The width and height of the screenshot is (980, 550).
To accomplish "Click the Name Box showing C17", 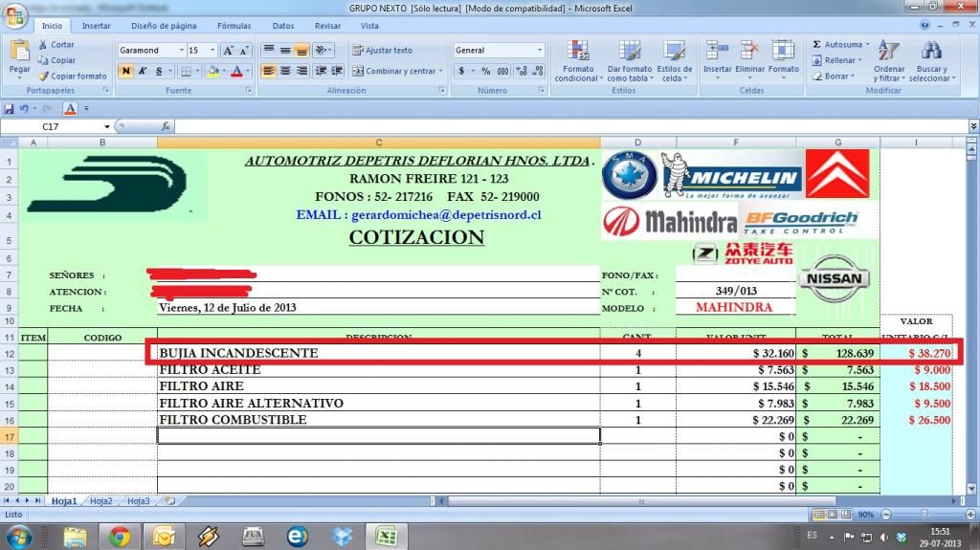I will [x=52, y=126].
